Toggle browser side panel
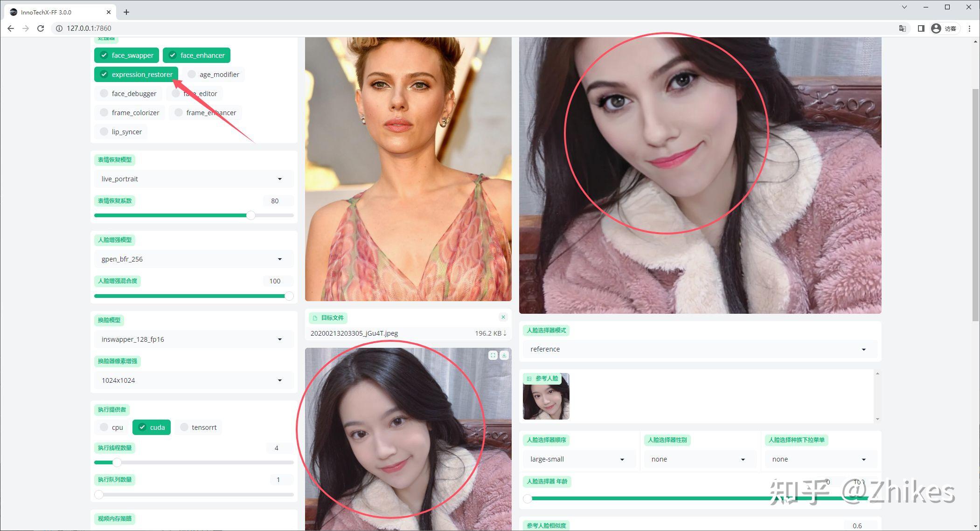 point(921,28)
